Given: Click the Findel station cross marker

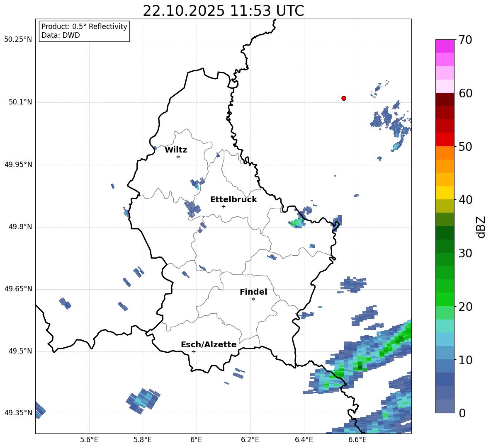Looking at the screenshot, I should [253, 299].
